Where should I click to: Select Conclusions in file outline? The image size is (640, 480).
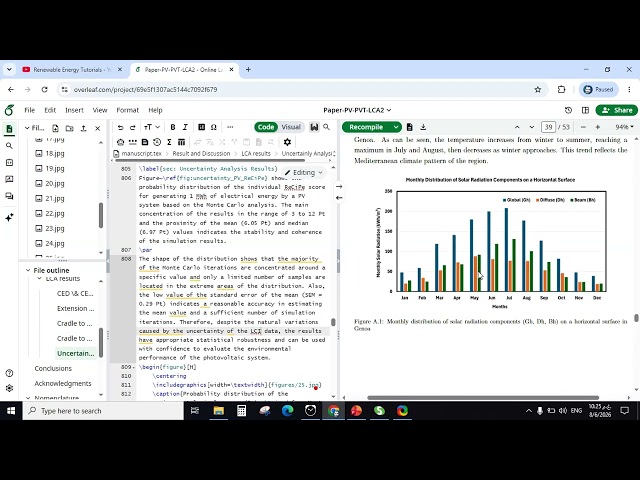(53, 369)
